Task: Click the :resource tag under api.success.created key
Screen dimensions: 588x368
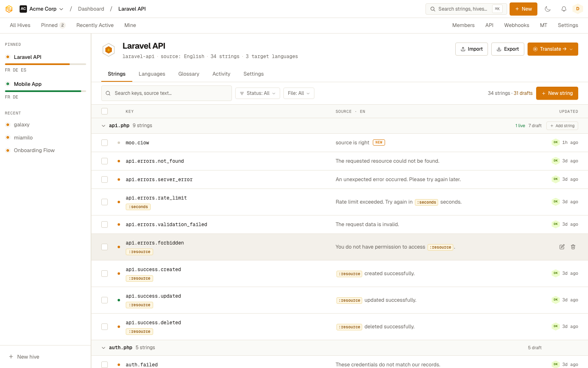Action: (x=139, y=278)
